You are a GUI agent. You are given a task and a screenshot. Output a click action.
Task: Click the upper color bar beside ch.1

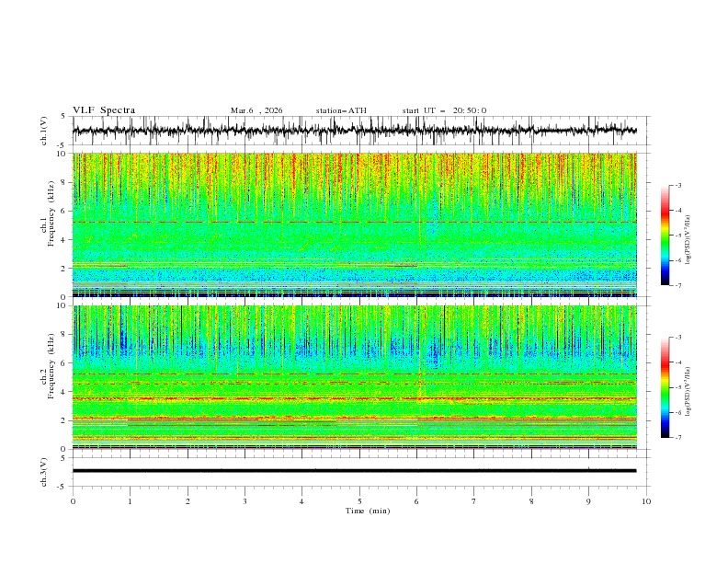coord(665,236)
